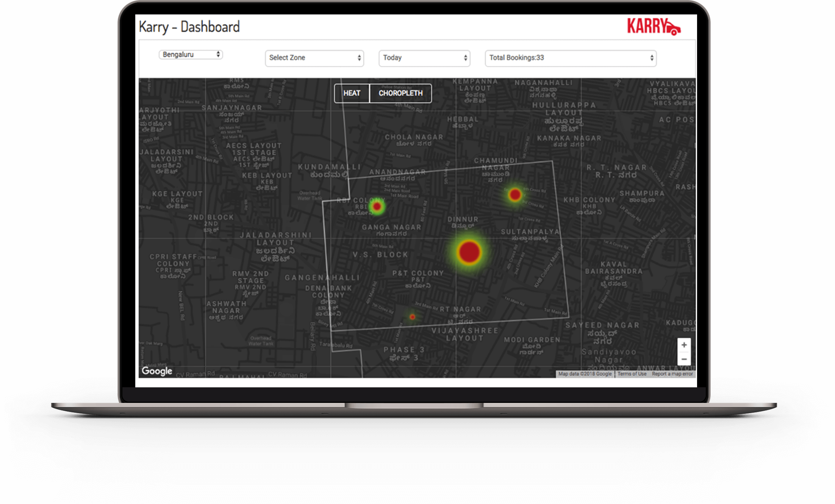Click Report a map error link

[x=672, y=374]
